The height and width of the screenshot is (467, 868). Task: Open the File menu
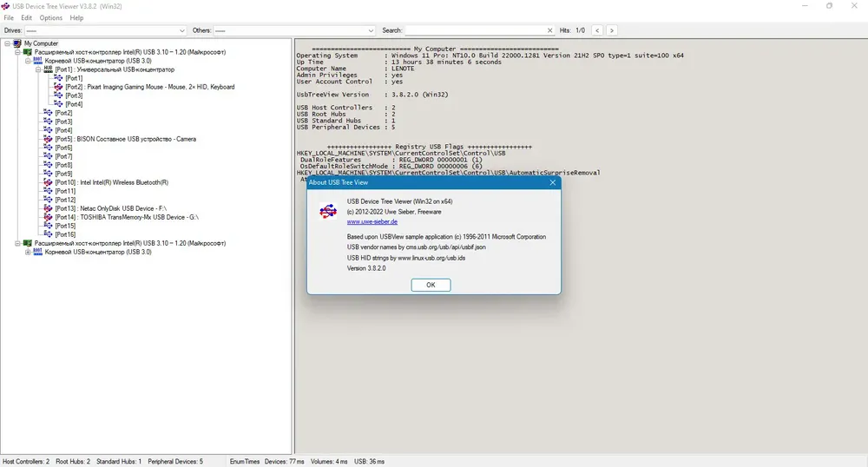pos(9,17)
